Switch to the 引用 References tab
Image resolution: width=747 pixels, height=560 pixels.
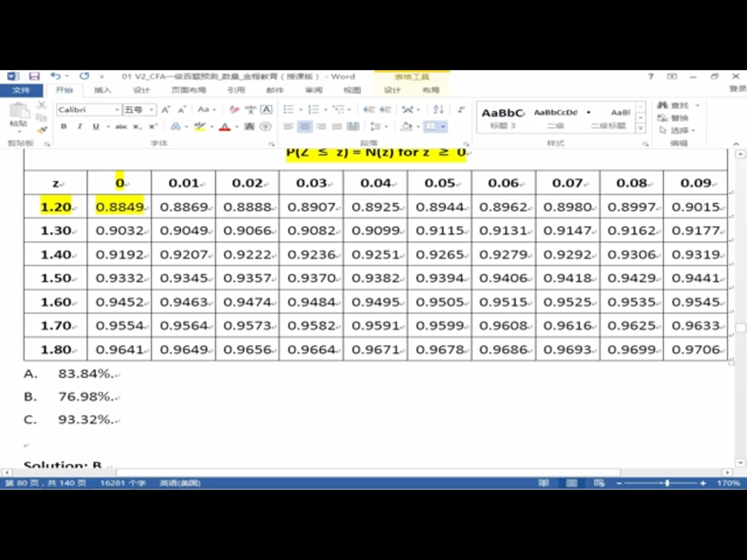point(236,90)
